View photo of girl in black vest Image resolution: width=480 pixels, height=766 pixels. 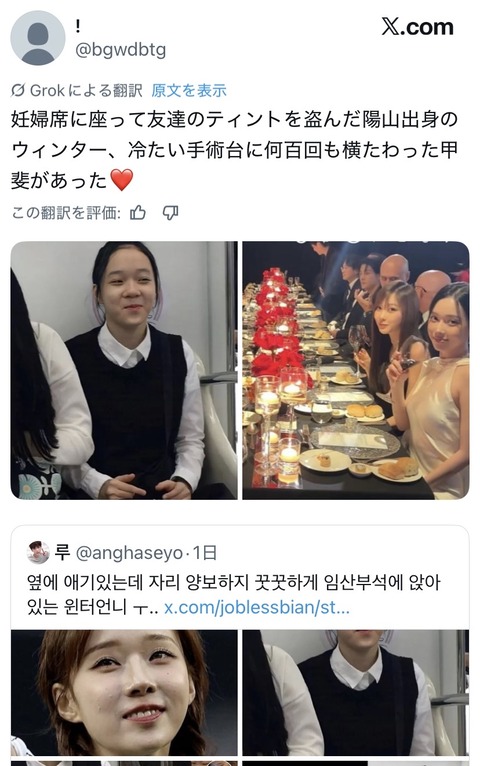click(x=124, y=370)
